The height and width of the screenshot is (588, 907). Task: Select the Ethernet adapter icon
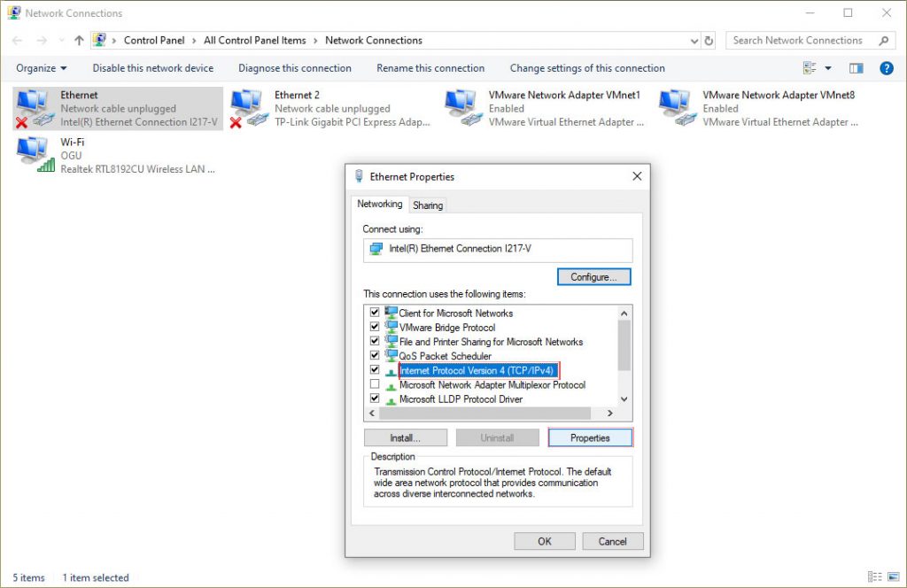[x=34, y=108]
